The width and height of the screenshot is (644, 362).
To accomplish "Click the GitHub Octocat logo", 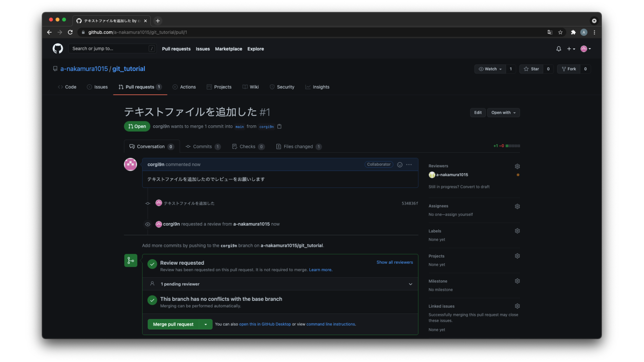I will (58, 48).
